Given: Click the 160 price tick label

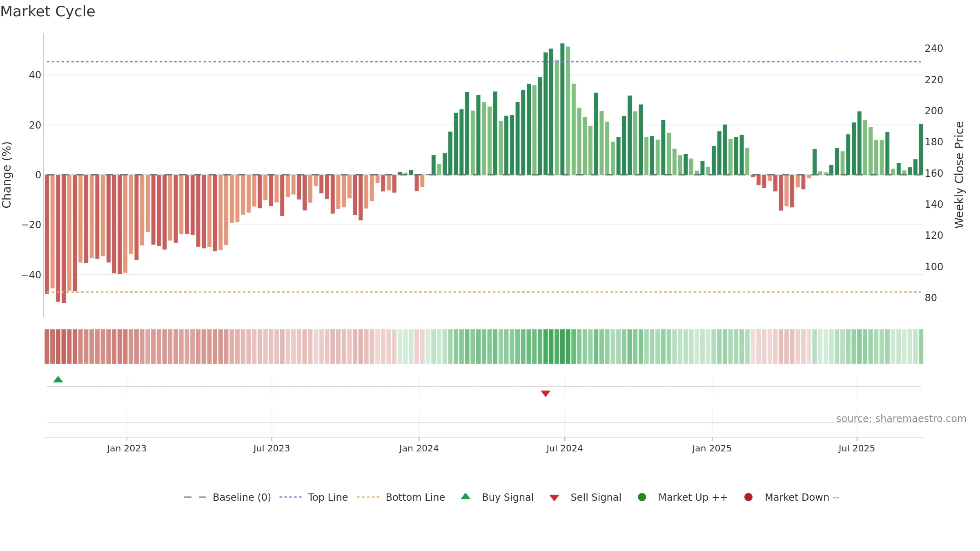Looking at the screenshot, I should [934, 173].
